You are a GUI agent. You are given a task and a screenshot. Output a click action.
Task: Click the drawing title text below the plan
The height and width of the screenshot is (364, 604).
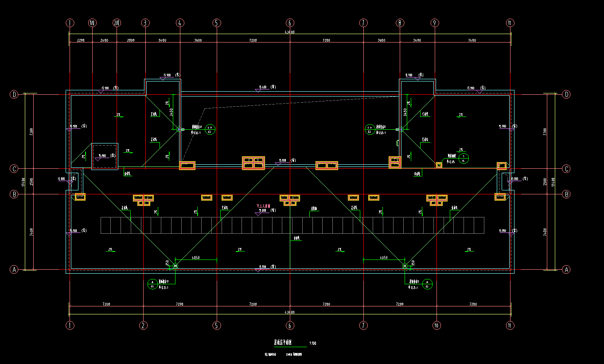pos(283,342)
